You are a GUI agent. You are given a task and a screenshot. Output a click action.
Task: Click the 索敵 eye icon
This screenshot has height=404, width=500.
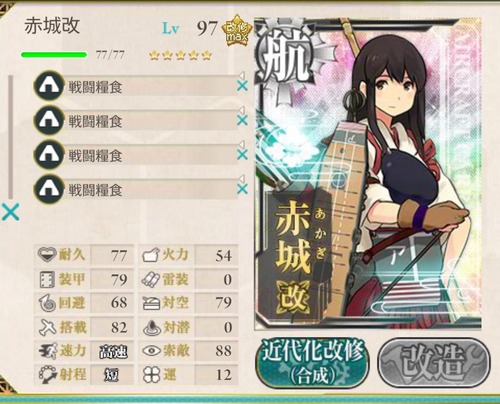pos(152,351)
